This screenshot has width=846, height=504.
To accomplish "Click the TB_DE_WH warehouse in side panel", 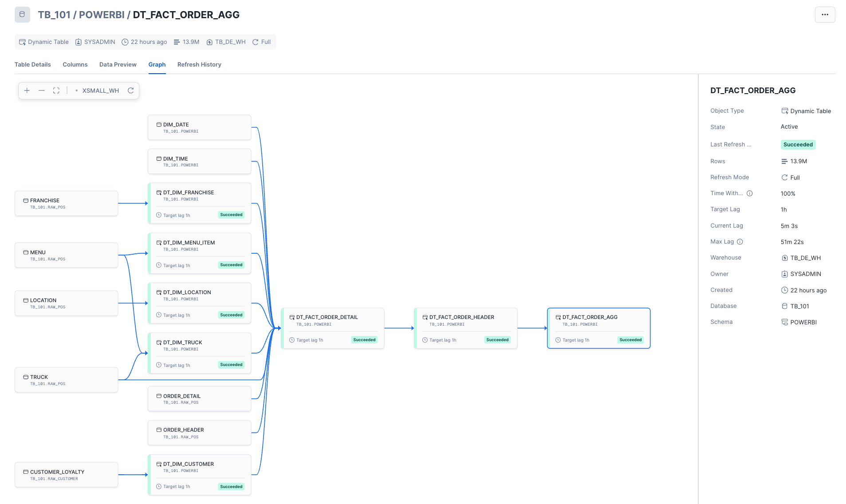I will coord(805,258).
